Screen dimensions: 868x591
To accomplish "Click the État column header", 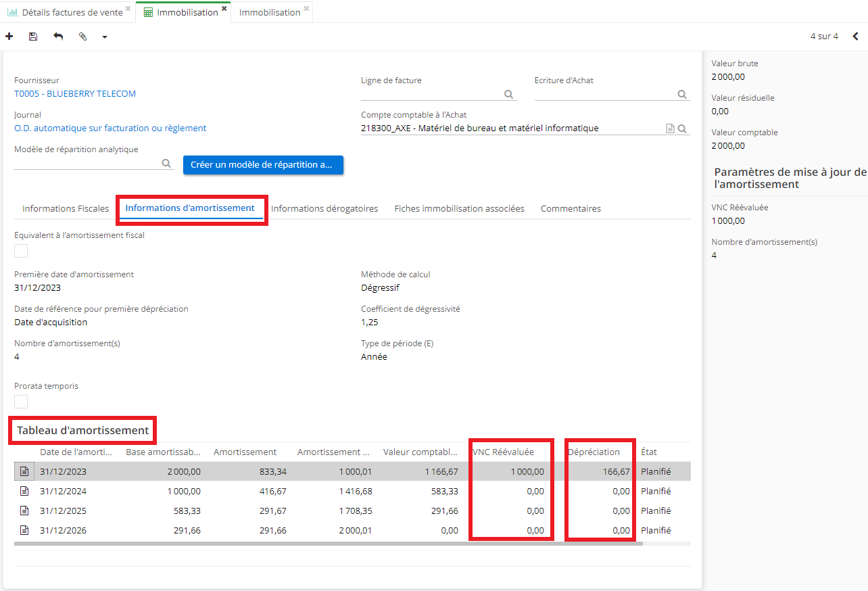I will [x=649, y=452].
